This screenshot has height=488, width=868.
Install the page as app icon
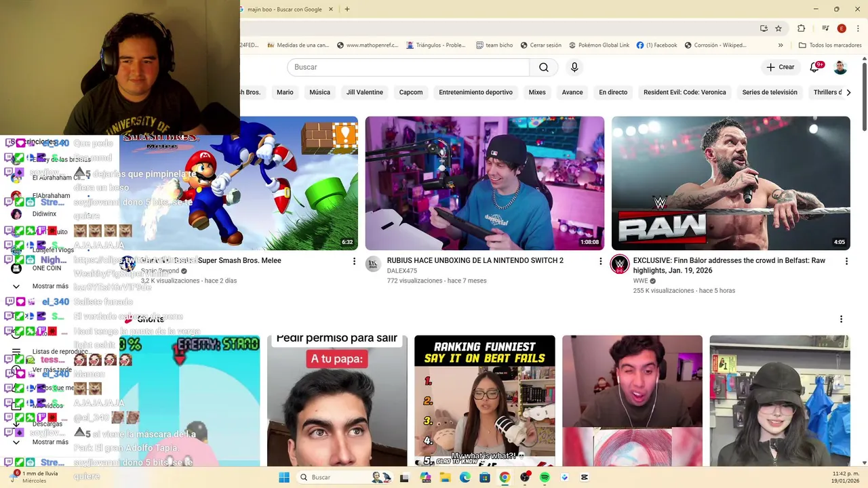point(764,28)
